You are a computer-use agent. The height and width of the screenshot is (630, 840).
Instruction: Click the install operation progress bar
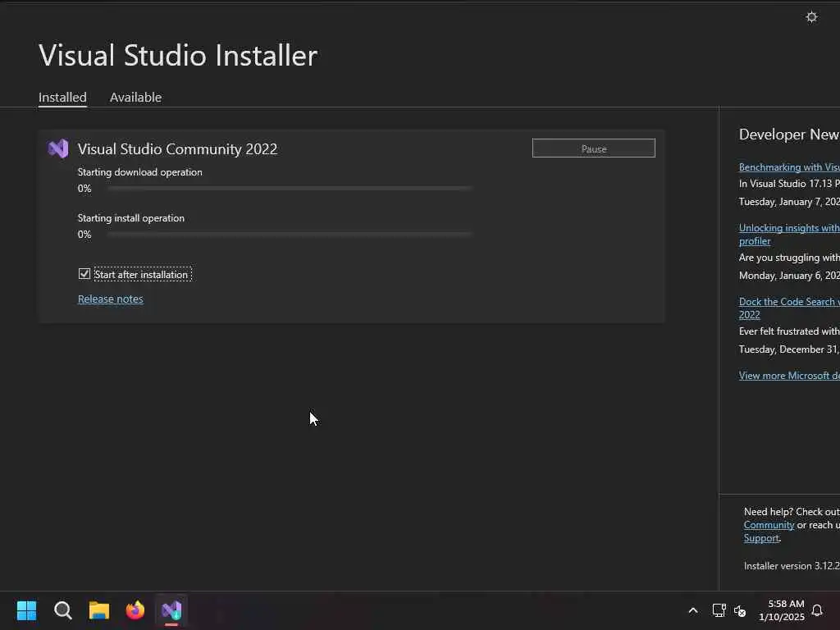(x=290, y=235)
